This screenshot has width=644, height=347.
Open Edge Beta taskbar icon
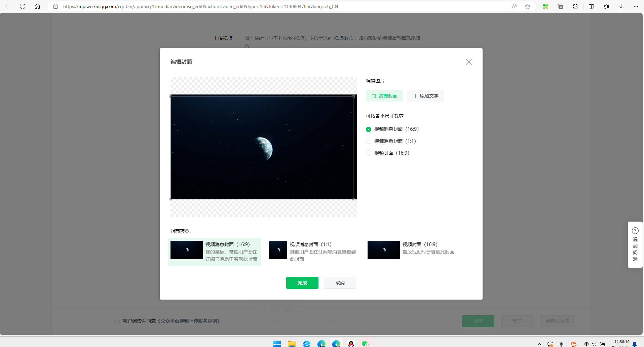coord(321,344)
